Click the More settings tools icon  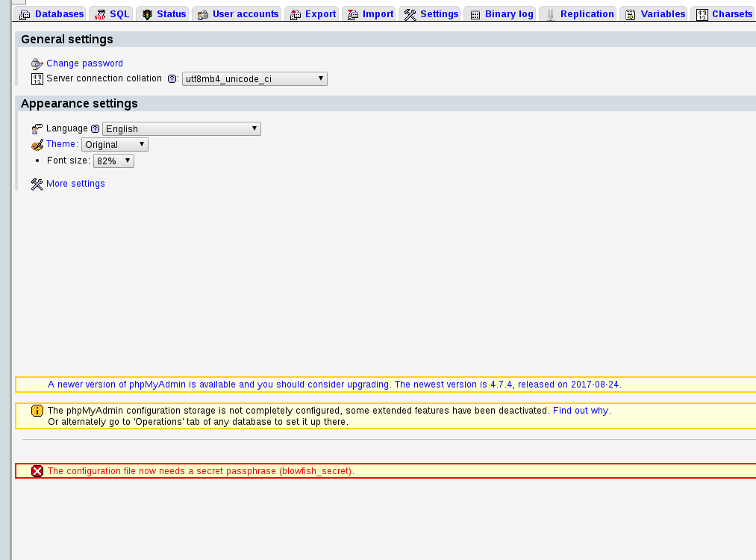tap(37, 184)
